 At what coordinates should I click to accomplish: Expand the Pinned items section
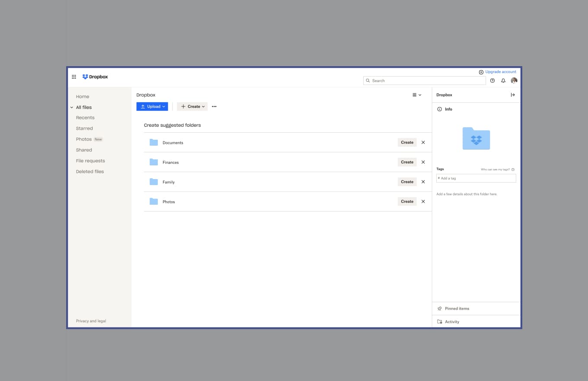pyautogui.click(x=457, y=309)
